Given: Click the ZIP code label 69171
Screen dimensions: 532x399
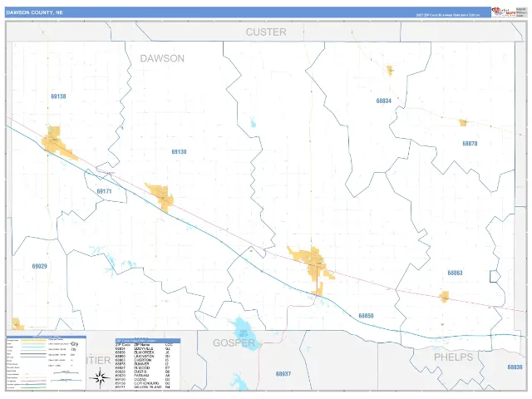Looking at the screenshot, I should pyautogui.click(x=104, y=191).
